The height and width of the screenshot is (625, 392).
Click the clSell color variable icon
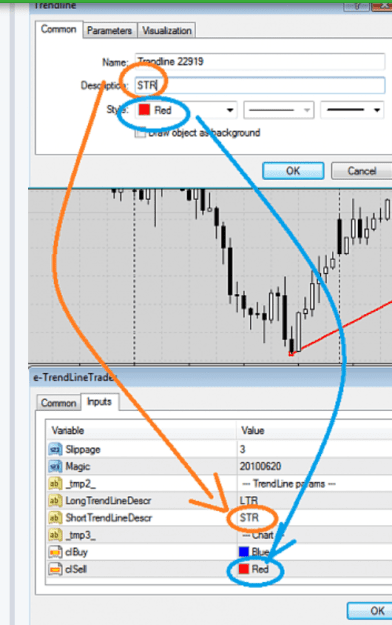point(55,569)
